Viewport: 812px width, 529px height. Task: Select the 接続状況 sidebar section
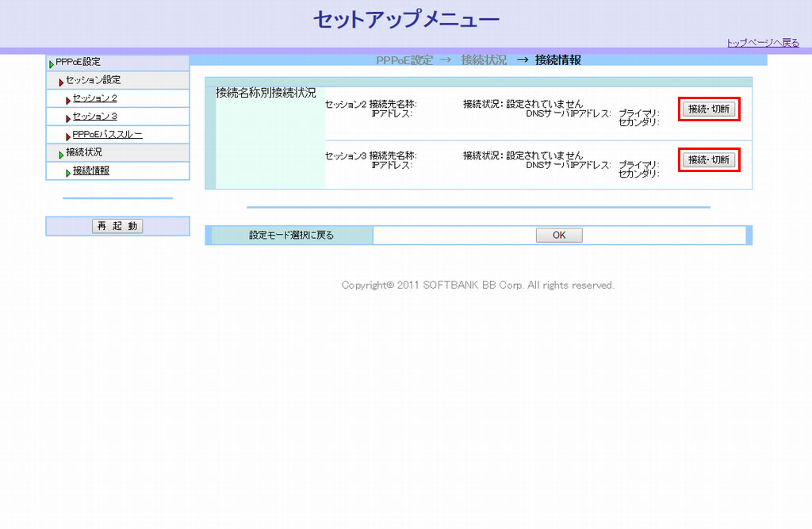[x=83, y=152]
